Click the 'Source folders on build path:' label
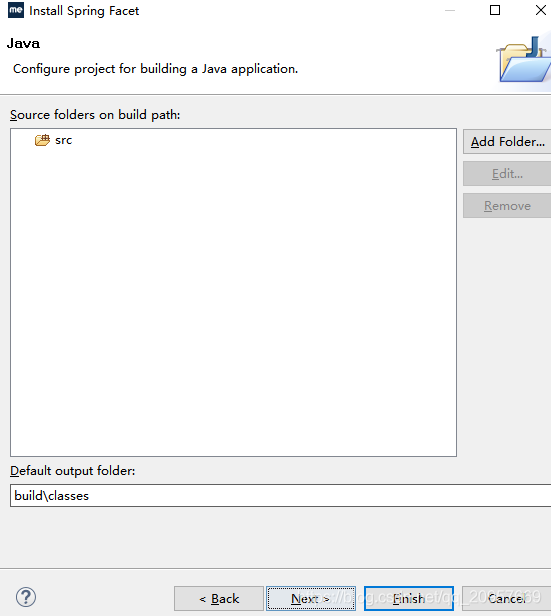The width and height of the screenshot is (551, 616). click(x=95, y=115)
